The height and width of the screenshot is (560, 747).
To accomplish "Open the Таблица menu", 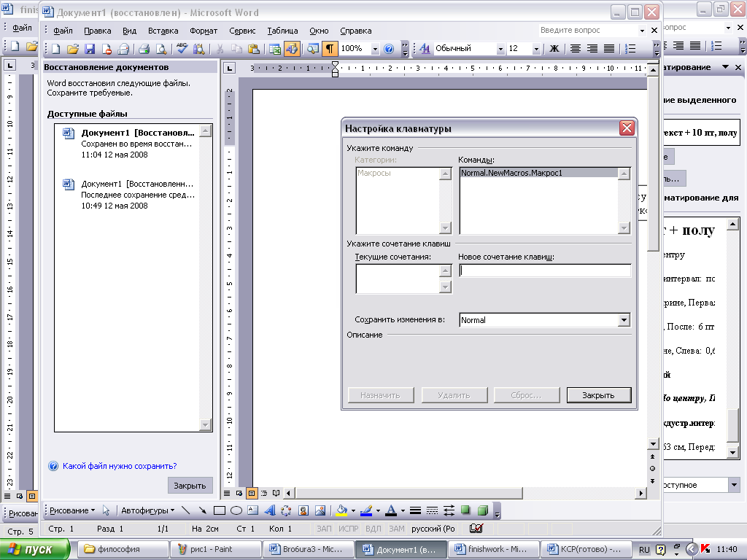I will click(282, 31).
